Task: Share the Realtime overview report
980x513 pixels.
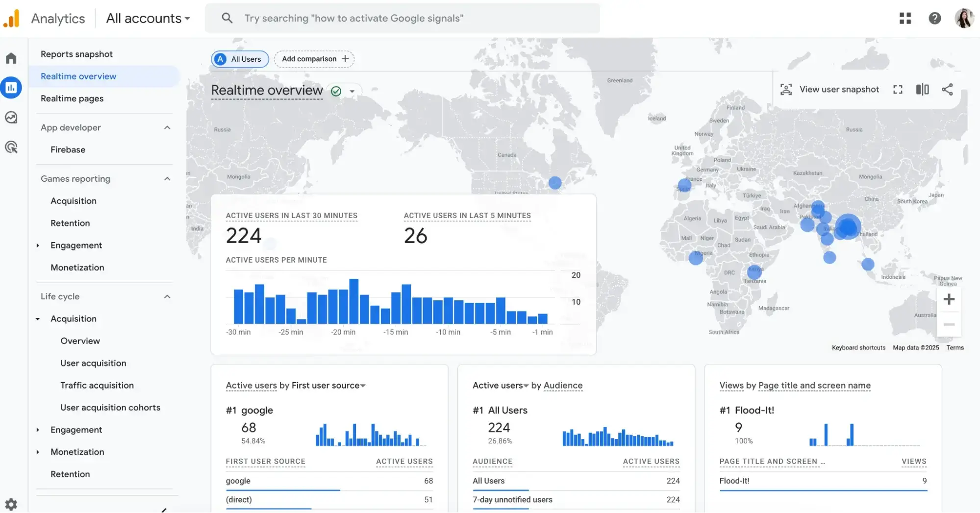Action: tap(947, 89)
